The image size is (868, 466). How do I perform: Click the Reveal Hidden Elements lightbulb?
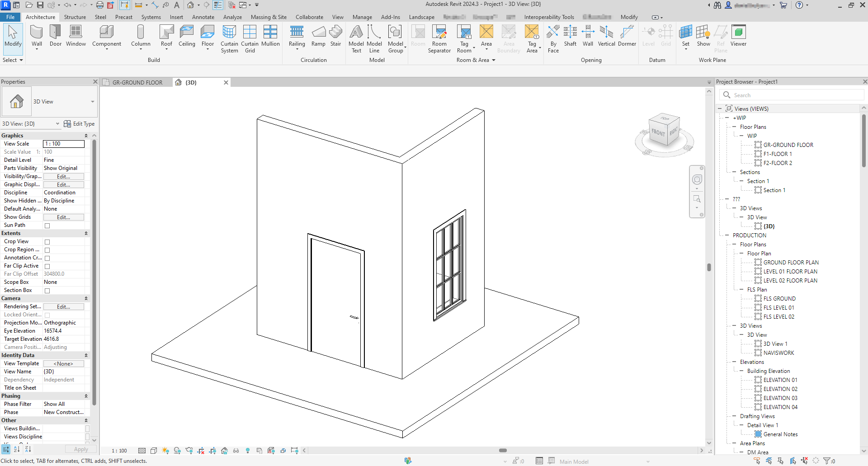coord(247,450)
